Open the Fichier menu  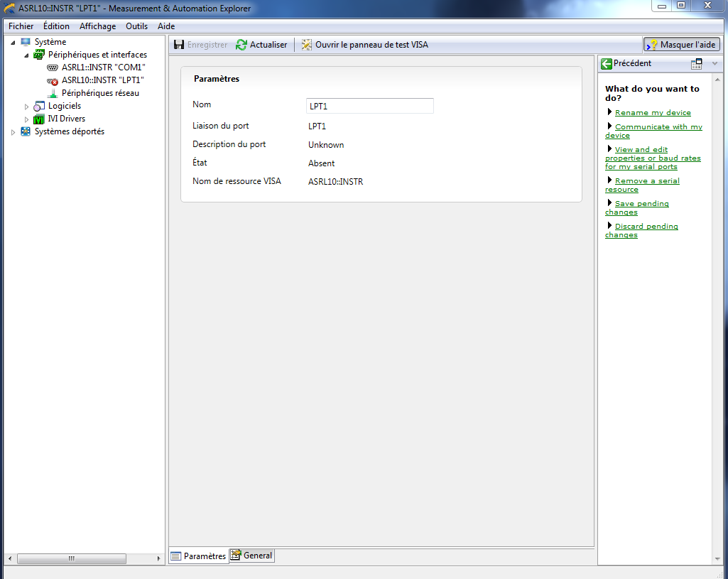click(21, 26)
